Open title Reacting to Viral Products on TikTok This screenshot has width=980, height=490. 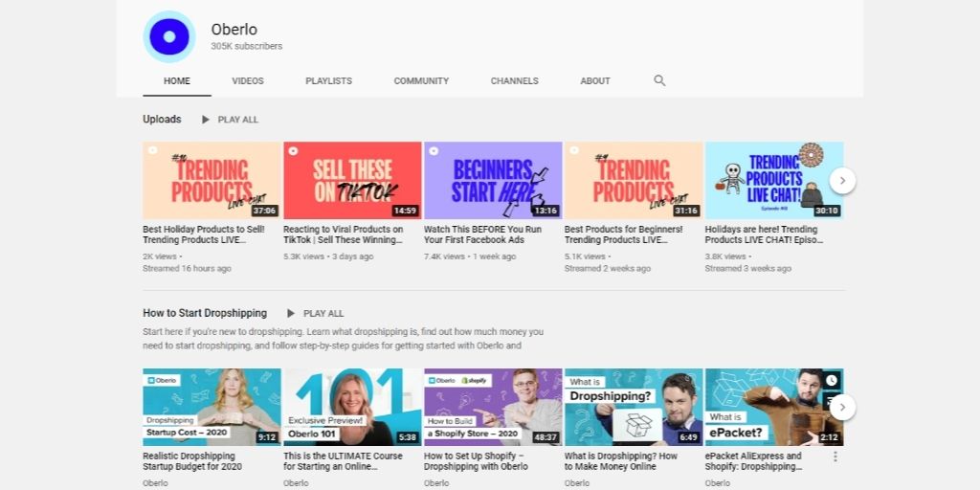pos(344,234)
